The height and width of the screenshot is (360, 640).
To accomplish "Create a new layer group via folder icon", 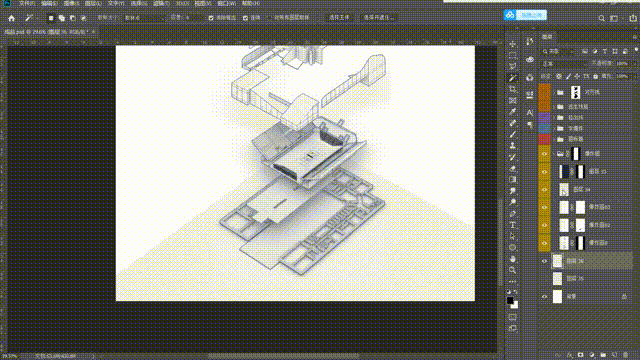I will pos(603,355).
